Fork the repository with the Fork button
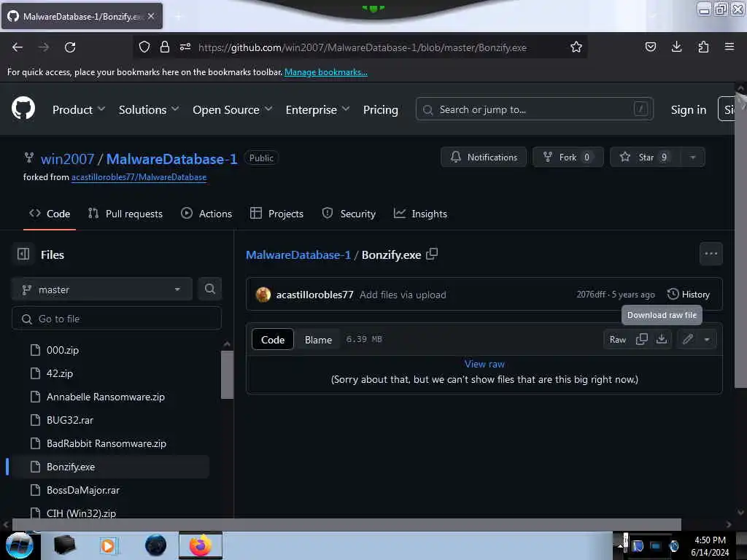 568,157
